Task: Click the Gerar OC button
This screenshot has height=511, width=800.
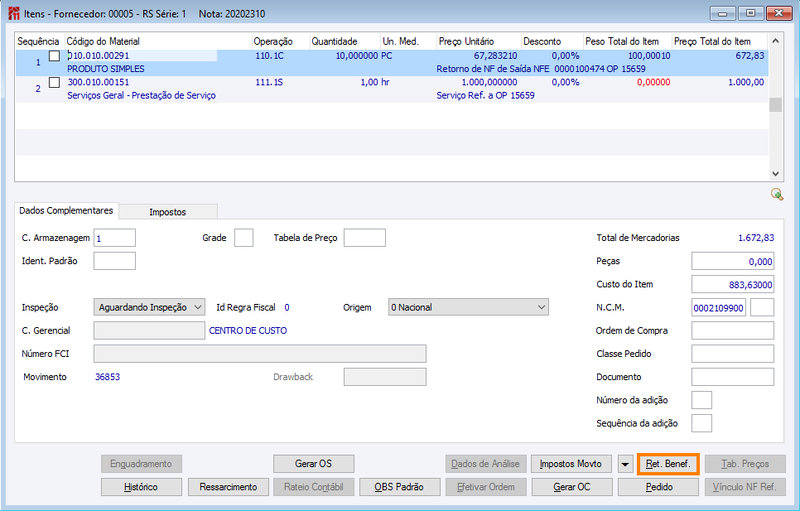Action: tap(571, 487)
